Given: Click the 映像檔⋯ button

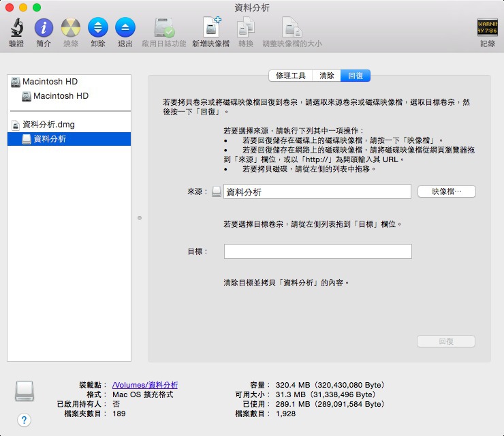Looking at the screenshot, I should pyautogui.click(x=447, y=191).
